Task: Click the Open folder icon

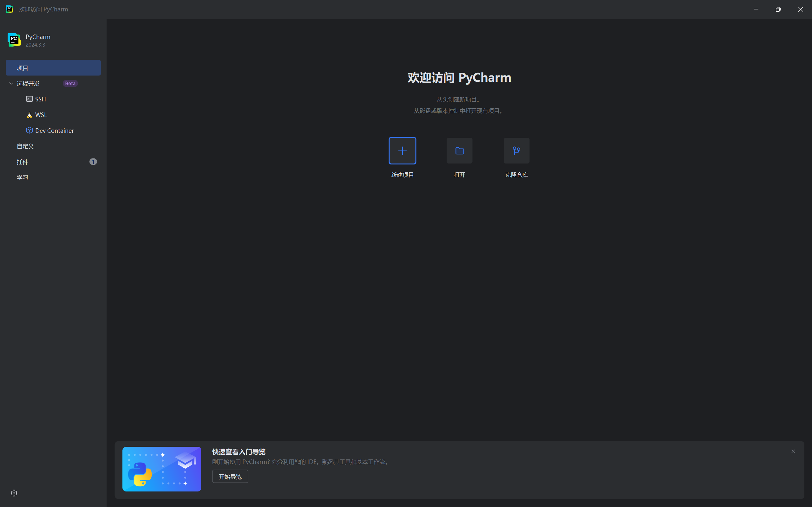Action: [459, 151]
